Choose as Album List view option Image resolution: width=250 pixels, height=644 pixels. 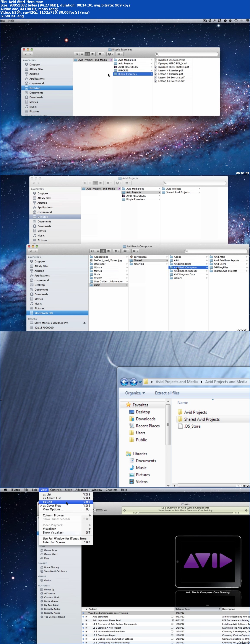[66, 498]
